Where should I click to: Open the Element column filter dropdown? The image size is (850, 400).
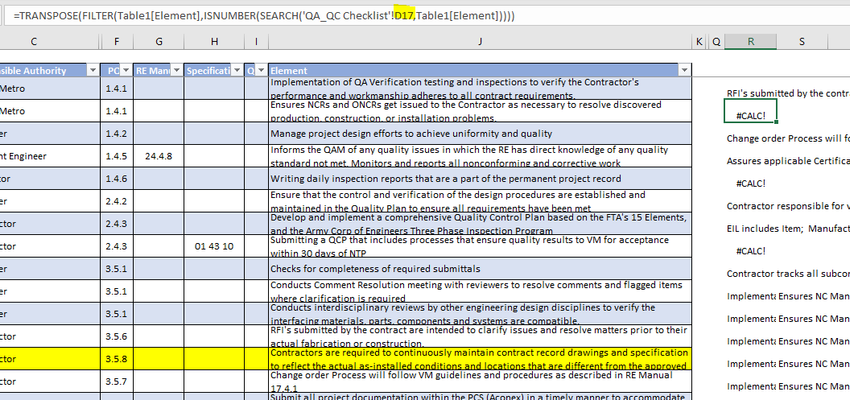click(685, 70)
